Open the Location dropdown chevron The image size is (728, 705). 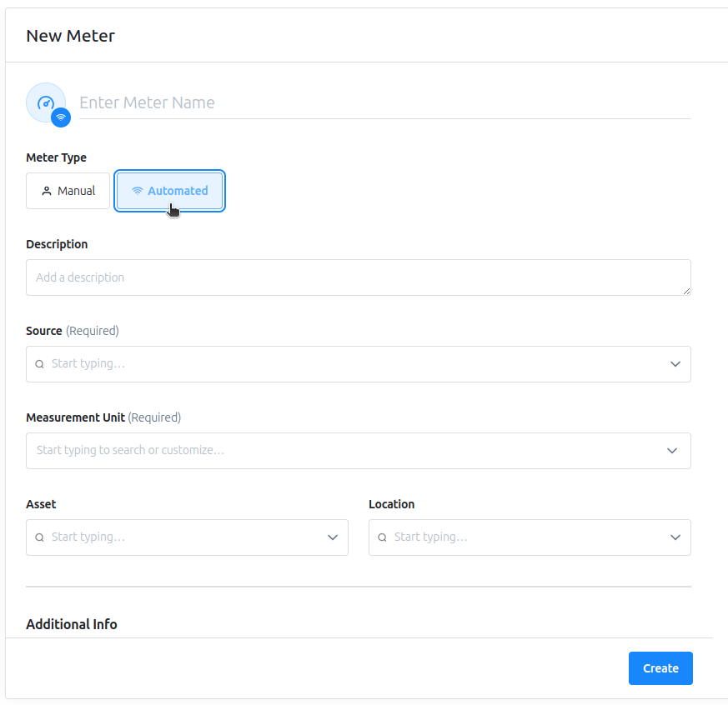coord(675,537)
